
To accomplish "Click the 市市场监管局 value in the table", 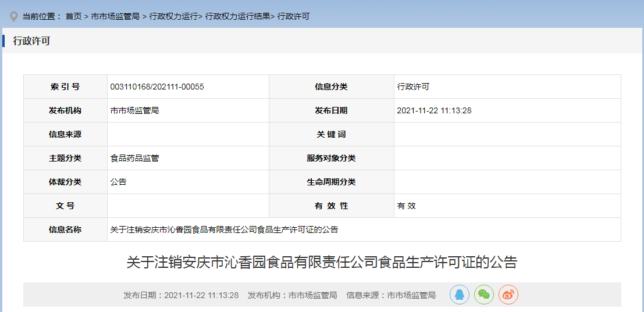I will coord(135,111).
